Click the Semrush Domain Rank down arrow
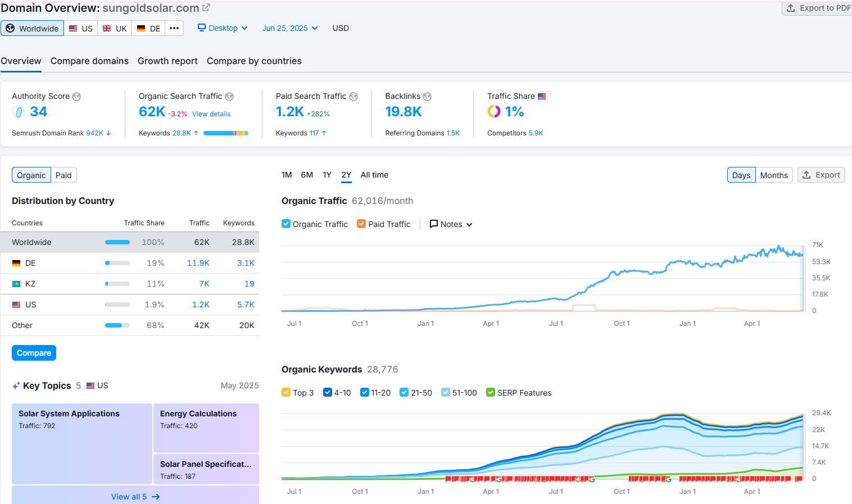Image resolution: width=852 pixels, height=504 pixels. click(x=108, y=133)
